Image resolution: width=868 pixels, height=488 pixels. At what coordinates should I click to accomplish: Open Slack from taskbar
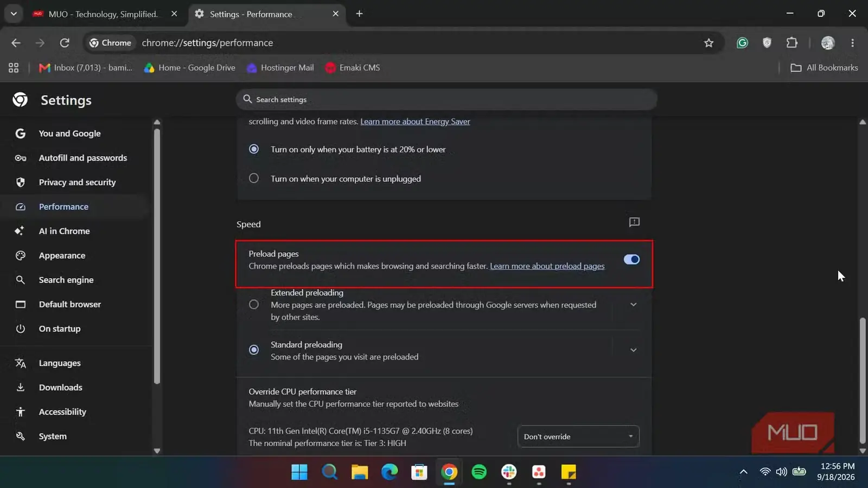click(x=509, y=472)
